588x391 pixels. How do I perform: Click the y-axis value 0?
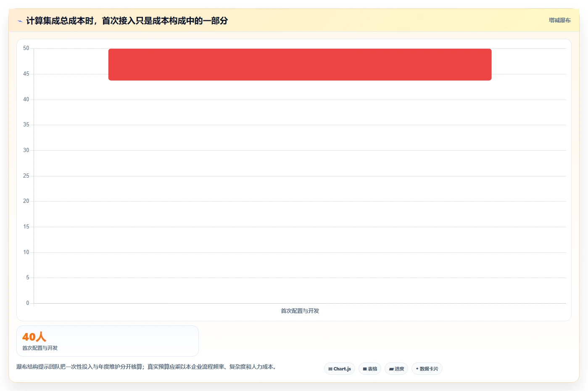click(x=28, y=303)
